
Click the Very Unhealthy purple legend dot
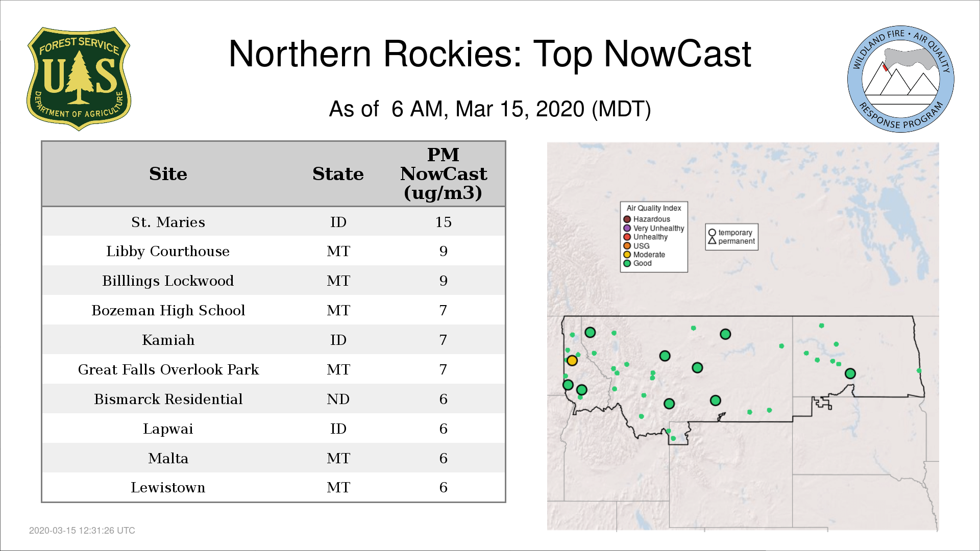627,228
